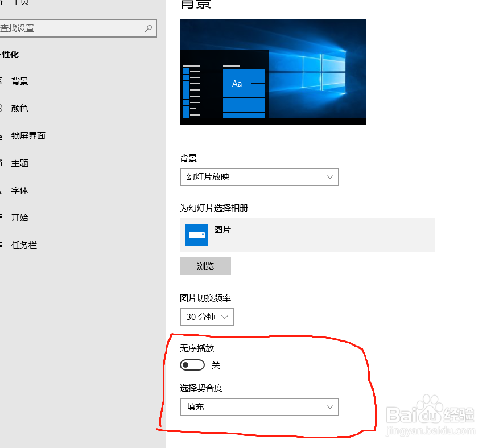This screenshot has width=503, height=448.
Task: Click the blue 图片 album icon
Action: tap(196, 235)
